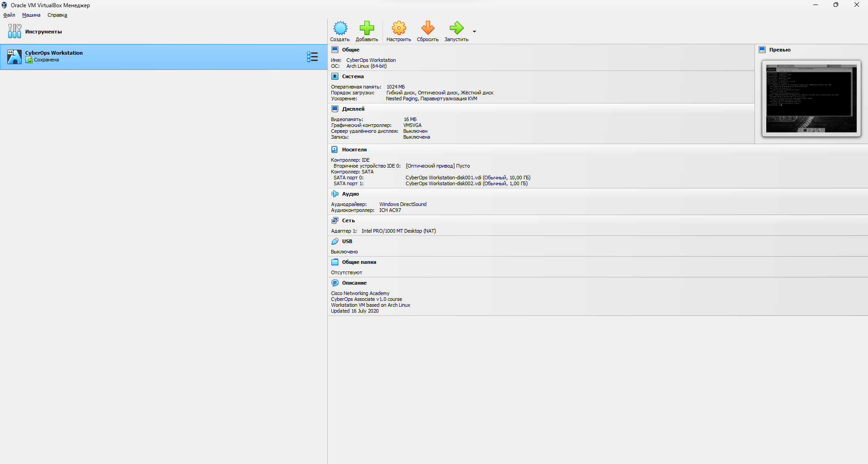Click the 16 МБ video memory value
868x464 pixels.
pyautogui.click(x=410, y=119)
